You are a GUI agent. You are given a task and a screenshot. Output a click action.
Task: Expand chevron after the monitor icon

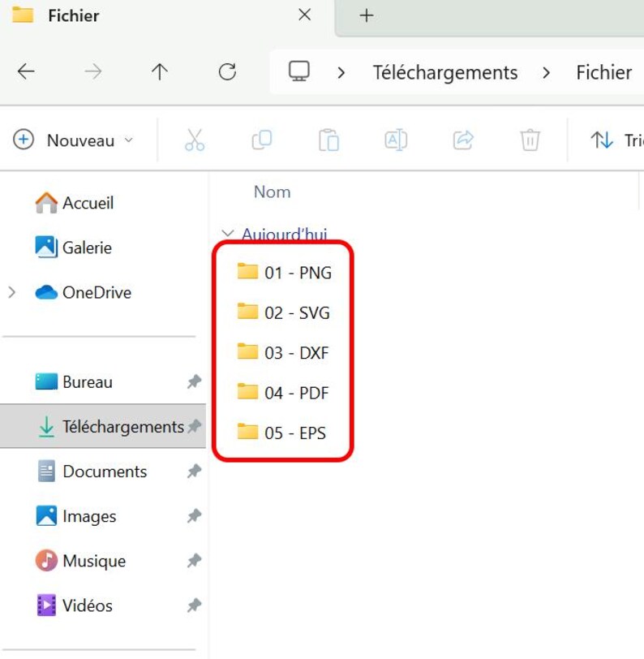[x=341, y=73]
